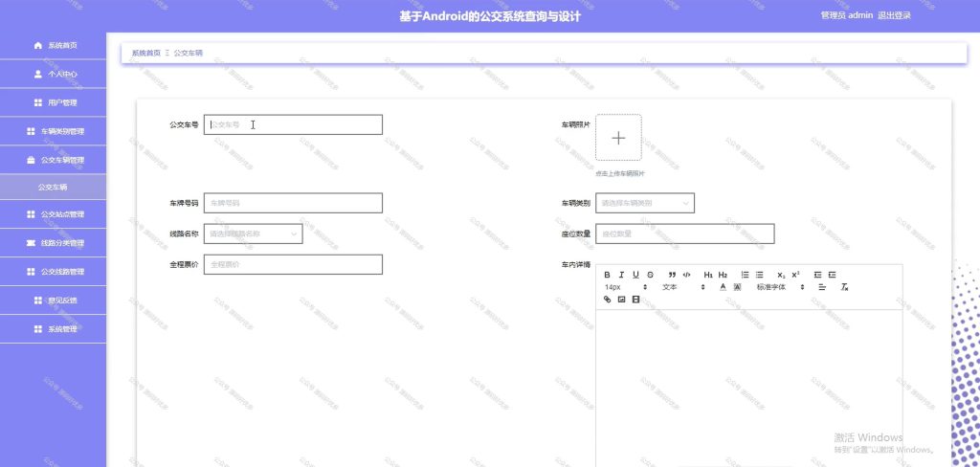Apply strikethrough formatting in editor
Screen dimensions: 980x467
(x=650, y=275)
